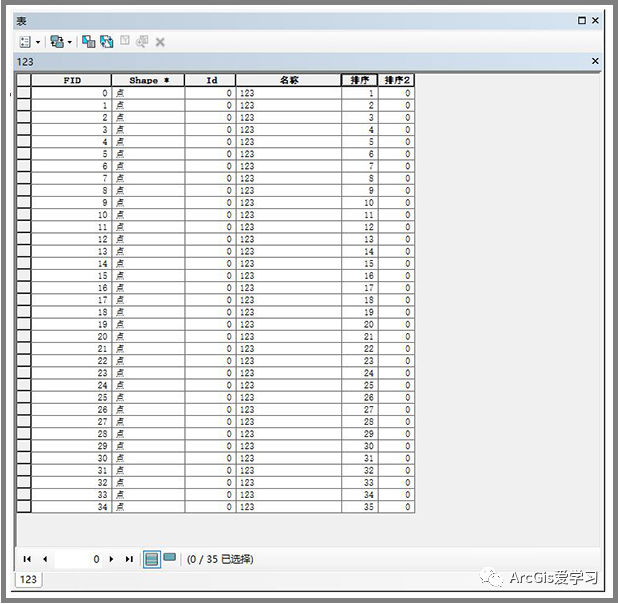The width and height of the screenshot is (618, 604).
Task: Click 排序 cell with value 24
Action: (359, 373)
